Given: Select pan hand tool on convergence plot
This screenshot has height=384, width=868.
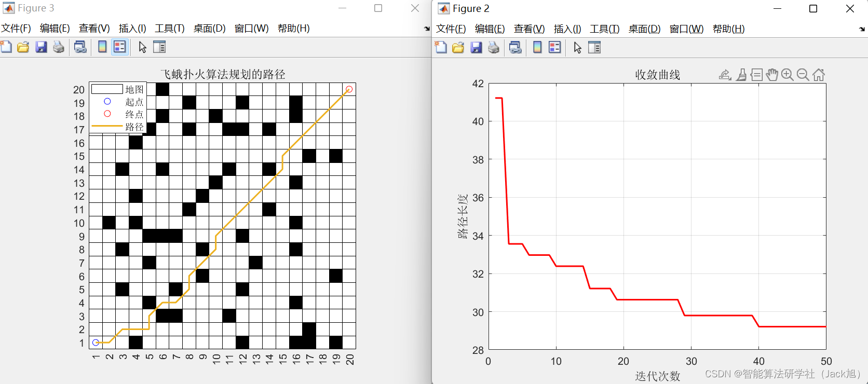Looking at the screenshot, I should click(772, 75).
